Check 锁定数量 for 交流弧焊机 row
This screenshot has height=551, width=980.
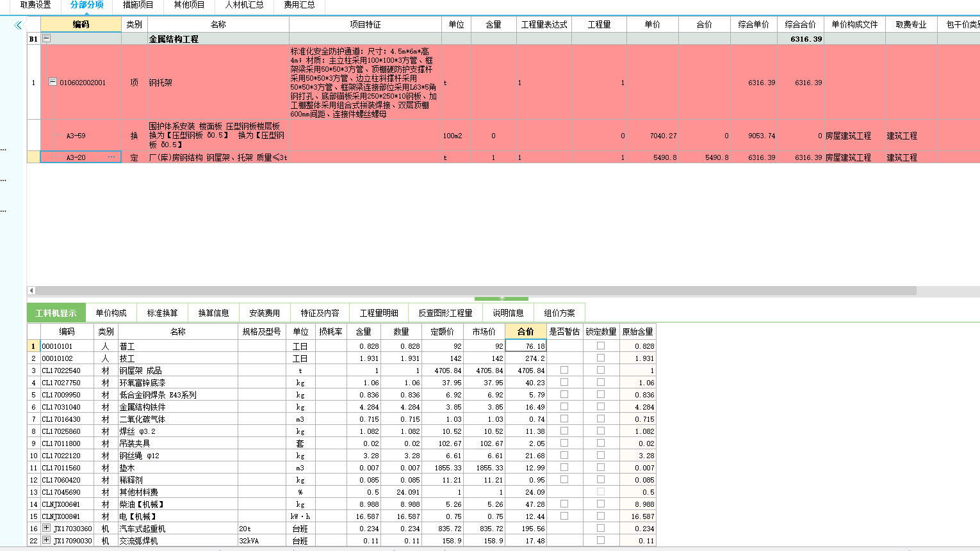point(601,540)
